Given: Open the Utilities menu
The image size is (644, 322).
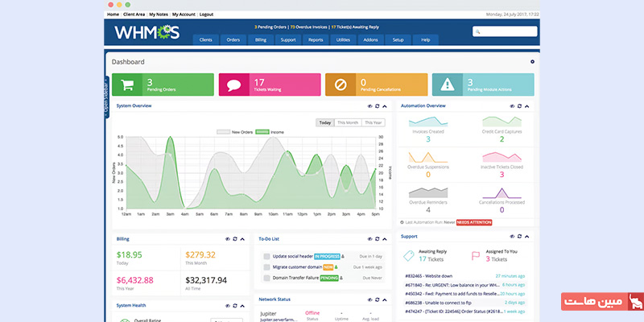Looking at the screenshot, I should click(344, 39).
